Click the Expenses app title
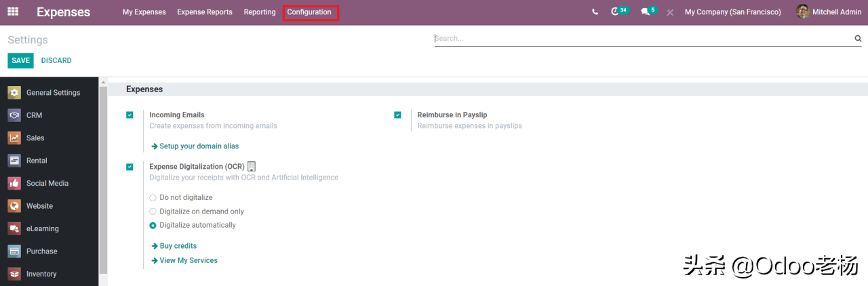The height and width of the screenshot is (286, 868). point(63,12)
